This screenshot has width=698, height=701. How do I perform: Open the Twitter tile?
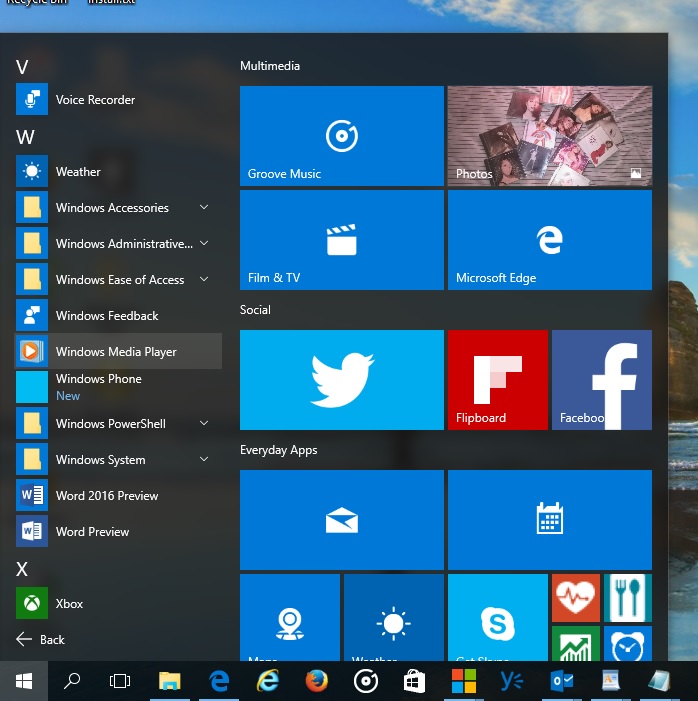coord(342,380)
